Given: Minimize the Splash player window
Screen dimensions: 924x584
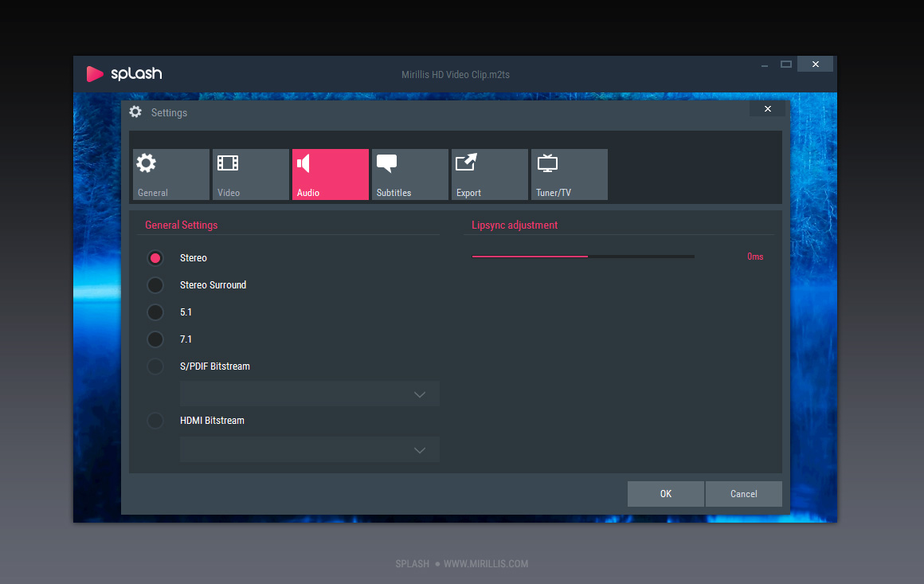Looking at the screenshot, I should click(765, 65).
